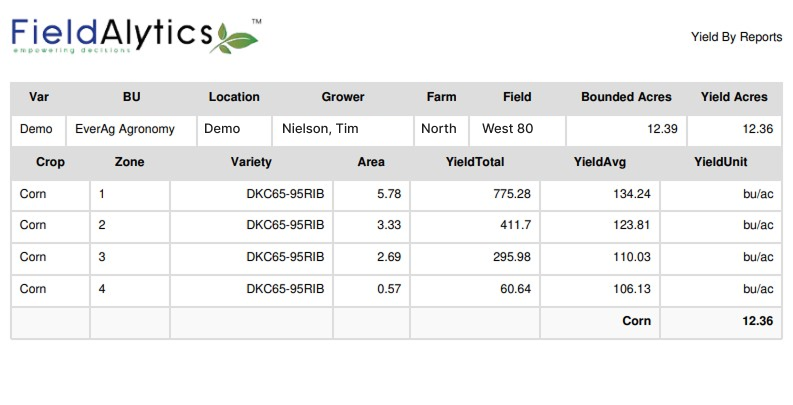The height and width of the screenshot is (405, 793).
Task: Click the 'Grower' column header
Action: [x=343, y=97]
